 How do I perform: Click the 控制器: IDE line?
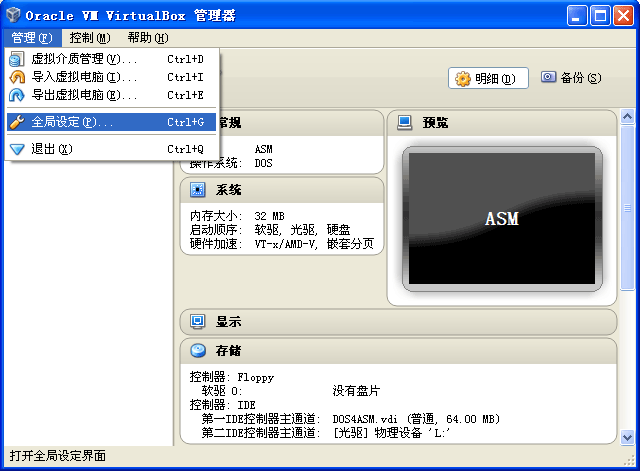[x=222, y=405]
